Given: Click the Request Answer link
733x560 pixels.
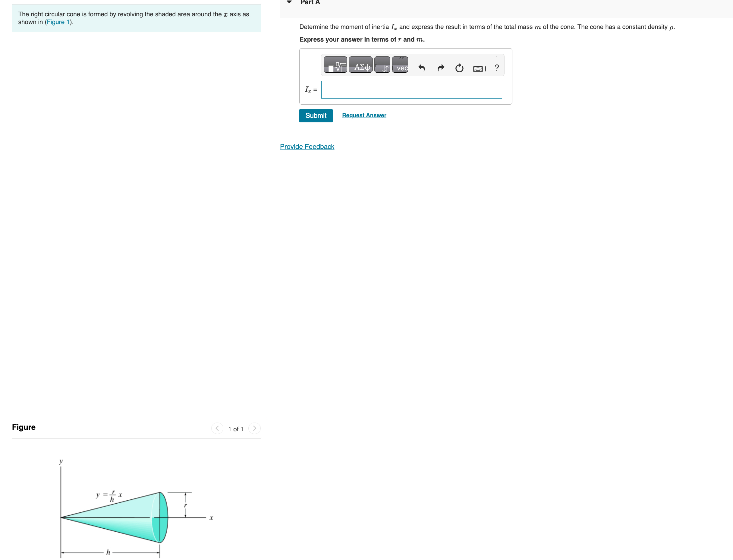Looking at the screenshot, I should (364, 115).
